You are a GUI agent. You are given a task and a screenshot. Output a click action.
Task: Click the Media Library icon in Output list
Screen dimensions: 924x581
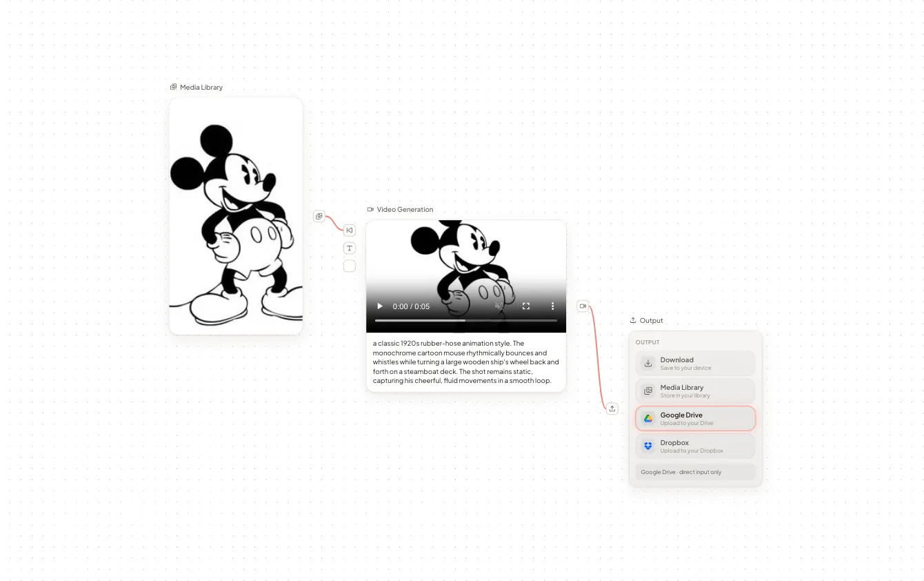[x=648, y=391]
